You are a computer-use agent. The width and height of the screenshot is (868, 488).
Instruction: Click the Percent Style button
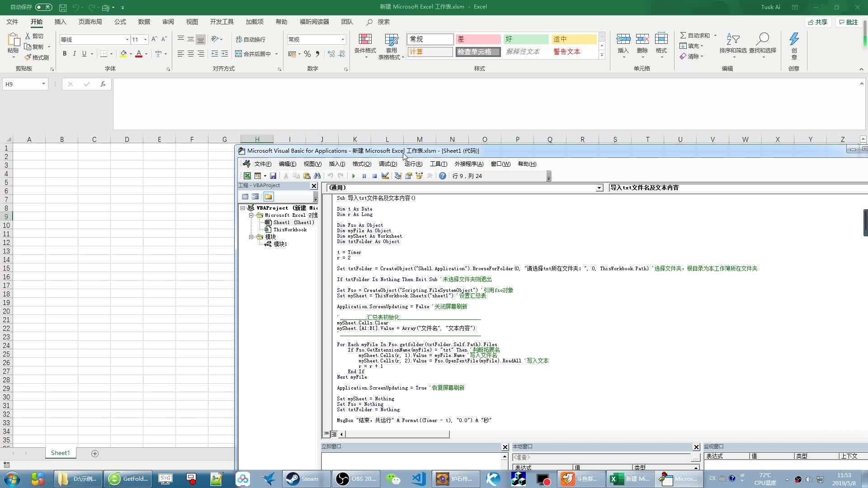click(307, 54)
